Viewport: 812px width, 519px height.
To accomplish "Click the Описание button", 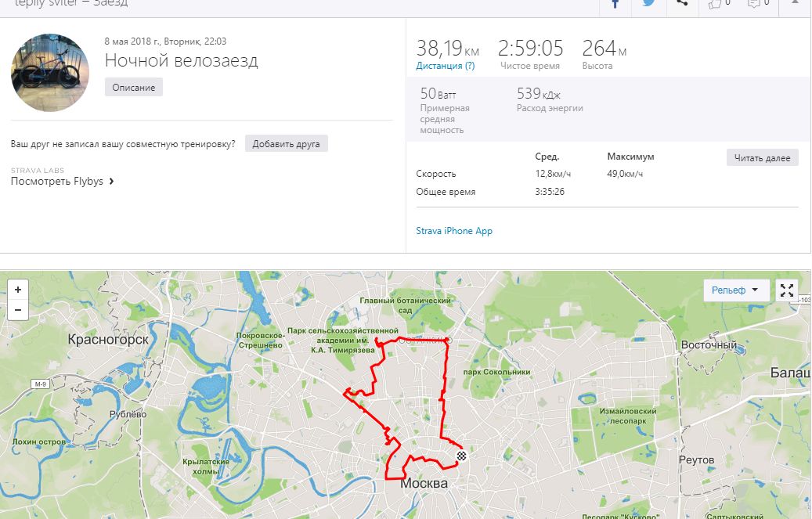I will click(x=134, y=87).
